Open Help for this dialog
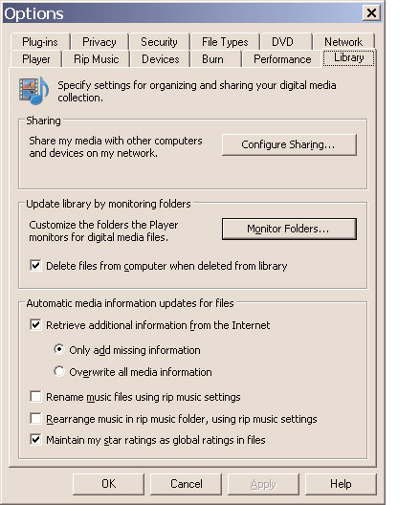This screenshot has width=420, height=505. coord(341,484)
